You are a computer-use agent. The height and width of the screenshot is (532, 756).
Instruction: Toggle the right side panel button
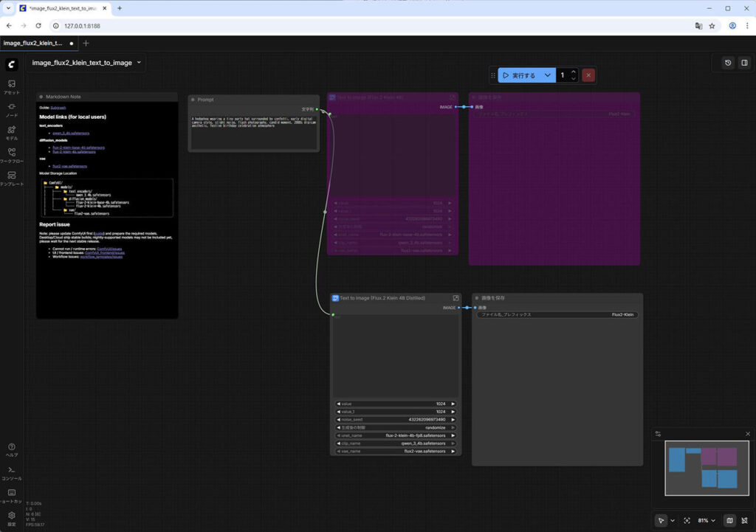point(743,63)
